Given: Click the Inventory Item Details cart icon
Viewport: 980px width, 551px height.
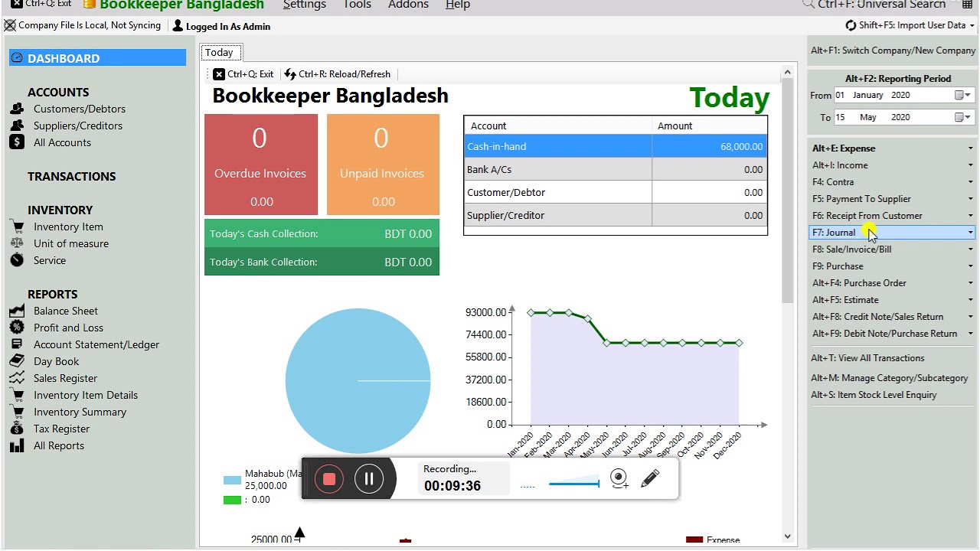Looking at the screenshot, I should coord(17,395).
